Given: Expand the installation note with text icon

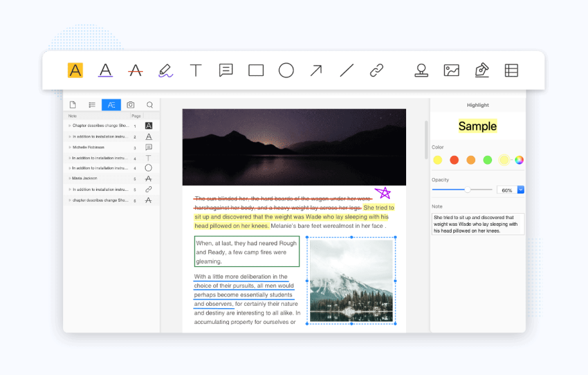Looking at the screenshot, I should point(70,158).
